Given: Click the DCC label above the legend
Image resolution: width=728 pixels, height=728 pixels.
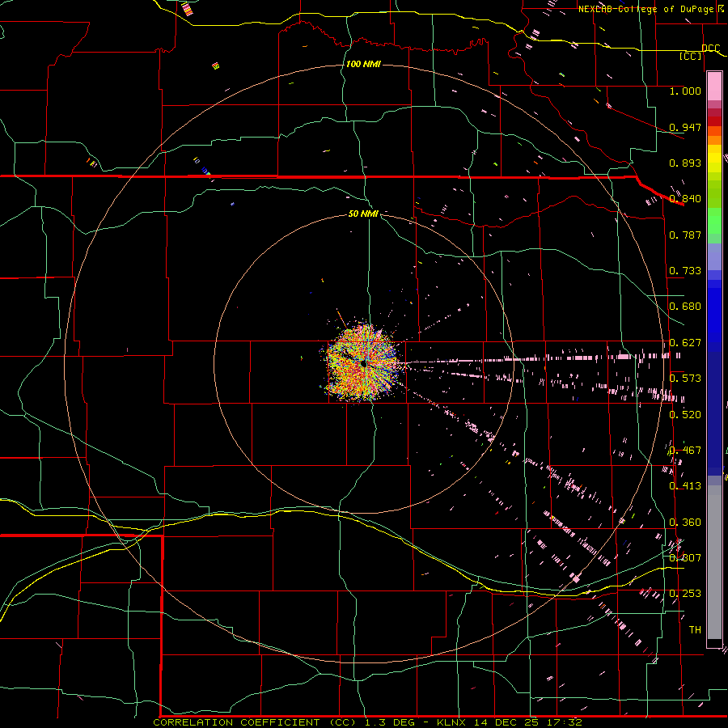Looking at the screenshot, I should point(710,49).
